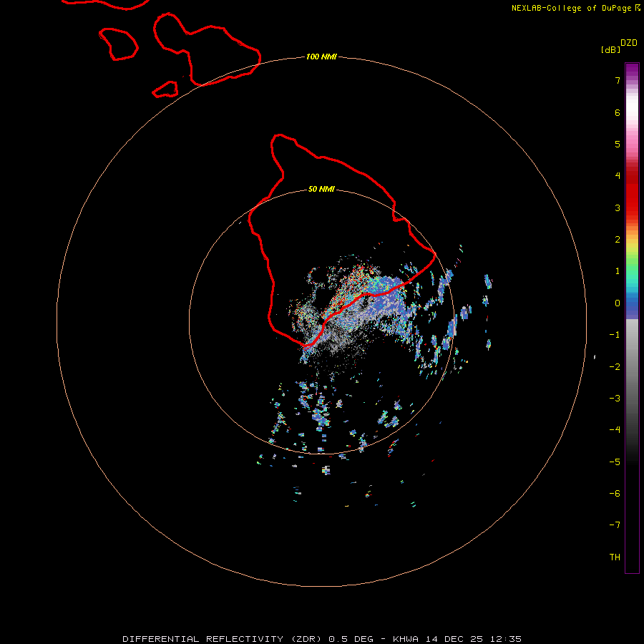Click the -6 value on the color scale
This screenshot has height=644, width=644.
pyautogui.click(x=615, y=494)
